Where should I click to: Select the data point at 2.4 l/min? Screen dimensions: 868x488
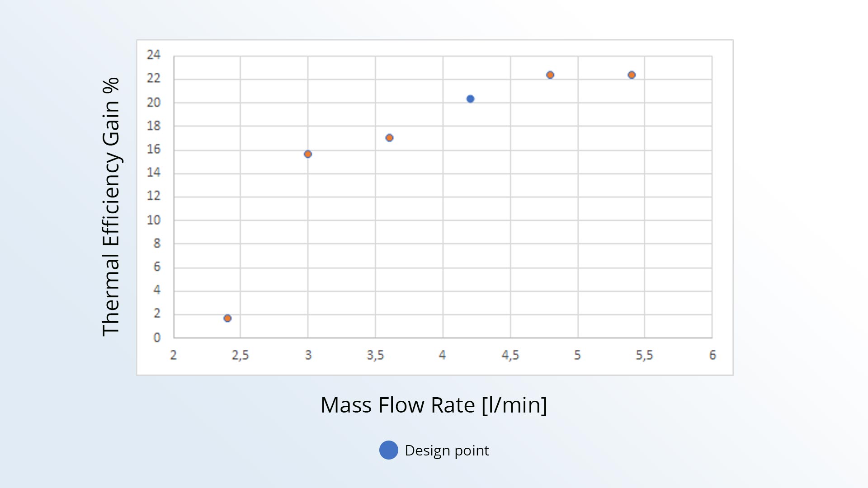(x=227, y=319)
